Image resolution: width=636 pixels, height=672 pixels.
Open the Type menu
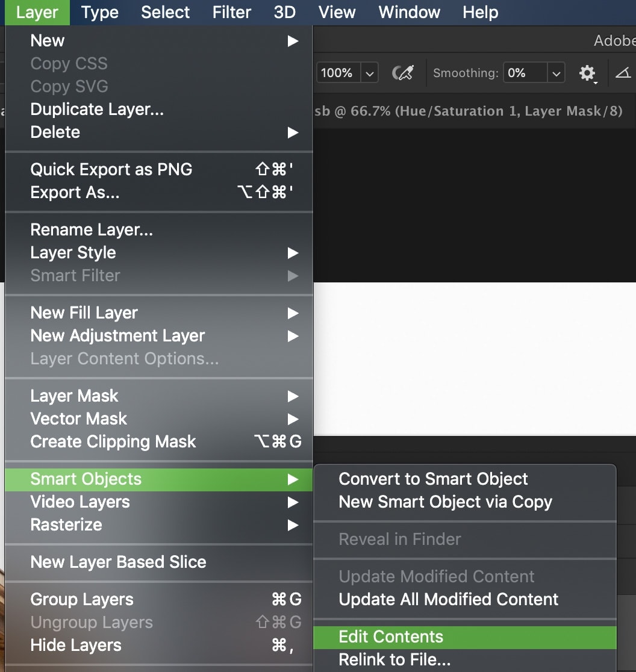(x=100, y=13)
